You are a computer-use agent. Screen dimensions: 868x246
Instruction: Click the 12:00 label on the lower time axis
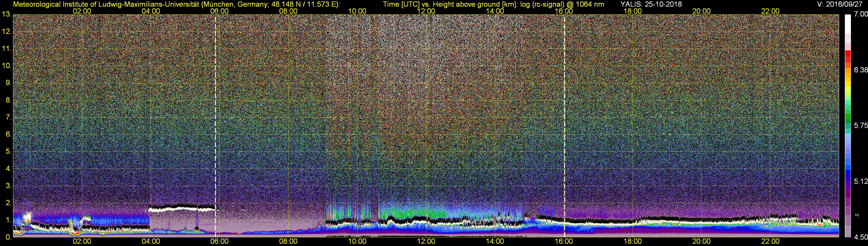point(426,242)
